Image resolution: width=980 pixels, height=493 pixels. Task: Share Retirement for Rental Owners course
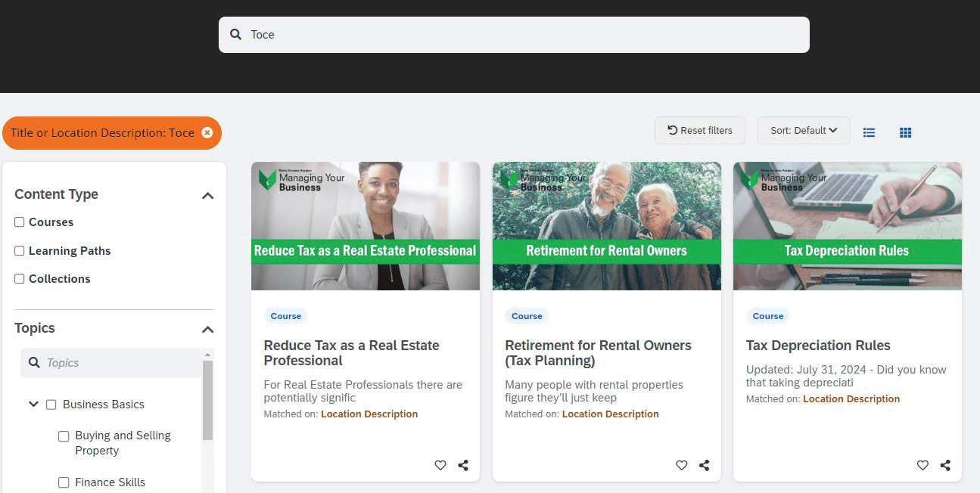(704, 465)
